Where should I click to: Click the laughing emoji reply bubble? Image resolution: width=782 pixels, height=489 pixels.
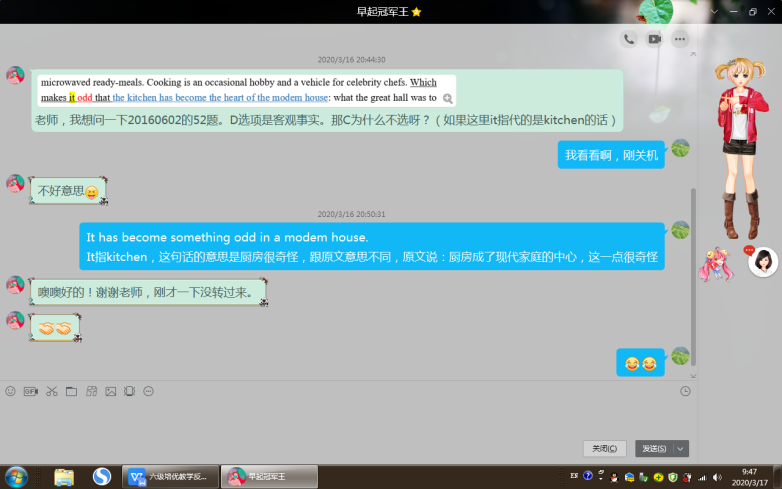point(640,363)
